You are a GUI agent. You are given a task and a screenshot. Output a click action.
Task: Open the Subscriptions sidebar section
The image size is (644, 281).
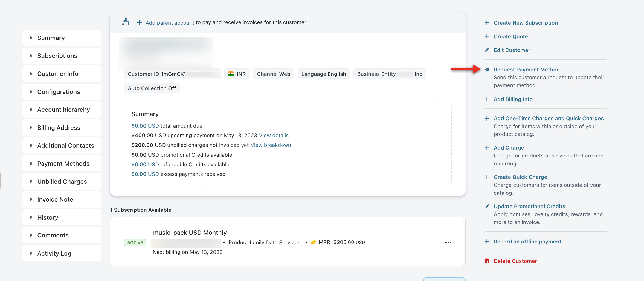click(57, 56)
